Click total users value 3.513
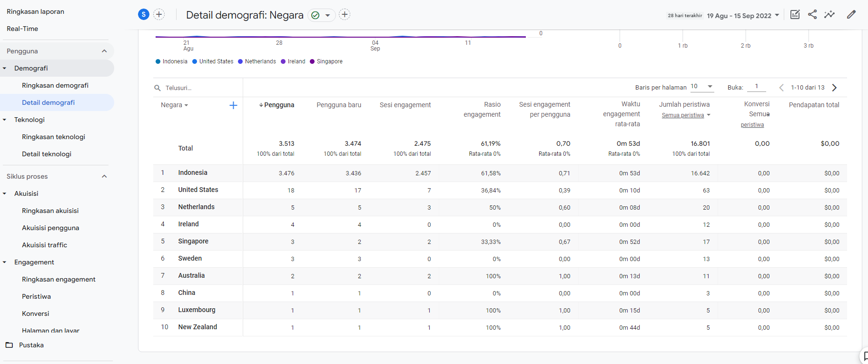The width and height of the screenshot is (868, 364). click(x=286, y=143)
